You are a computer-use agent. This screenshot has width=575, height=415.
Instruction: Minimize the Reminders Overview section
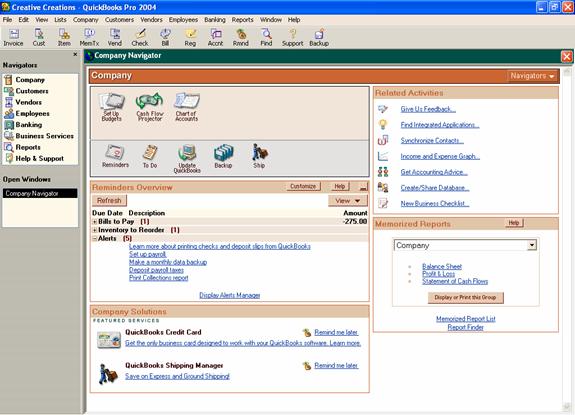[x=363, y=187]
